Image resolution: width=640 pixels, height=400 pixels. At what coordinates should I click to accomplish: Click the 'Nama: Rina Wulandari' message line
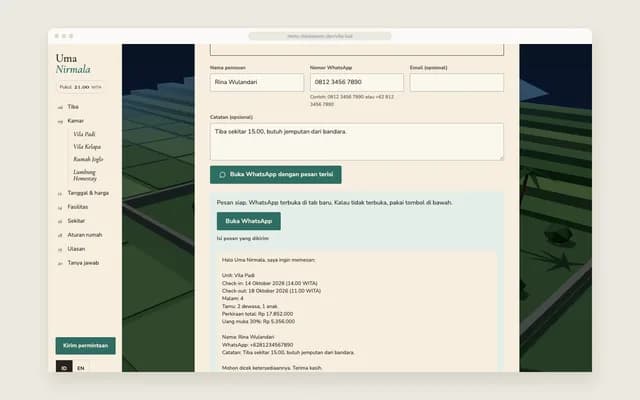(x=248, y=337)
